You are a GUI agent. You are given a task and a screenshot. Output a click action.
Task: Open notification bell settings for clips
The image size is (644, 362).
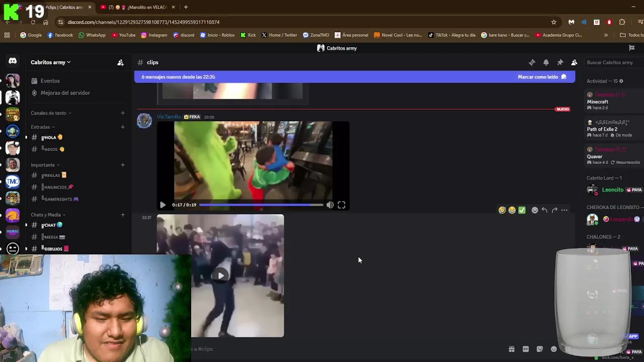point(546,62)
